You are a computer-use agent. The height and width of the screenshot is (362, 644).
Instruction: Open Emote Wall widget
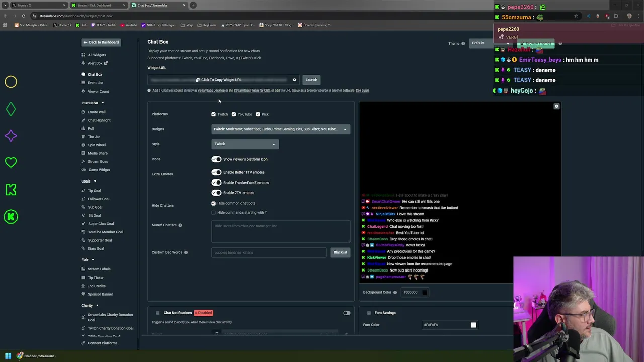click(x=97, y=112)
